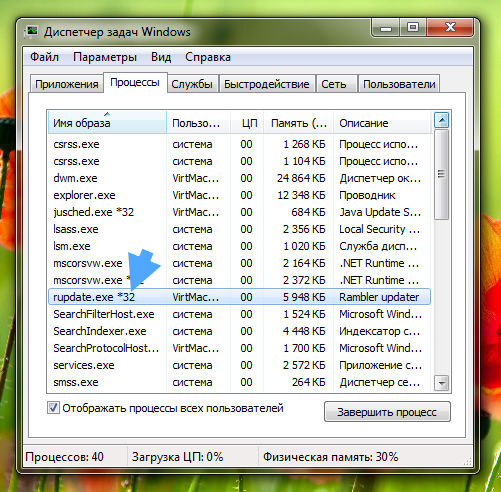Click the scrollbar up arrow
This screenshot has width=501, height=492.
pyautogui.click(x=442, y=120)
